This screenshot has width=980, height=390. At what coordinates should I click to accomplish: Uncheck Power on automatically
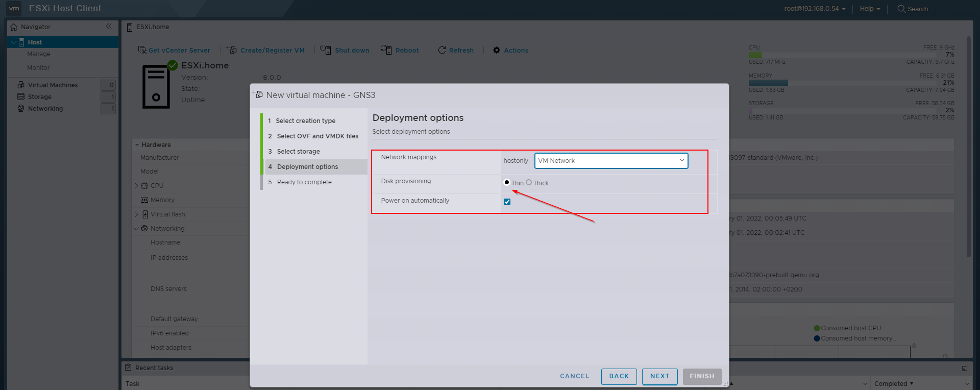pos(507,202)
